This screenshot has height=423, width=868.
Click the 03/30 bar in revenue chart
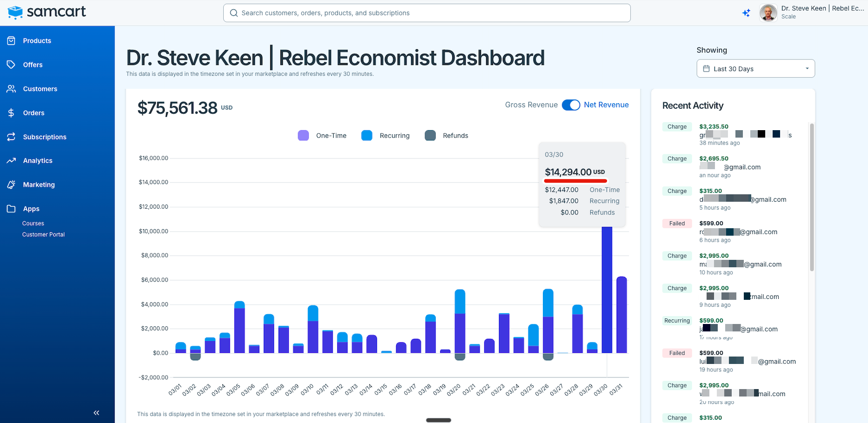pyautogui.click(x=607, y=290)
